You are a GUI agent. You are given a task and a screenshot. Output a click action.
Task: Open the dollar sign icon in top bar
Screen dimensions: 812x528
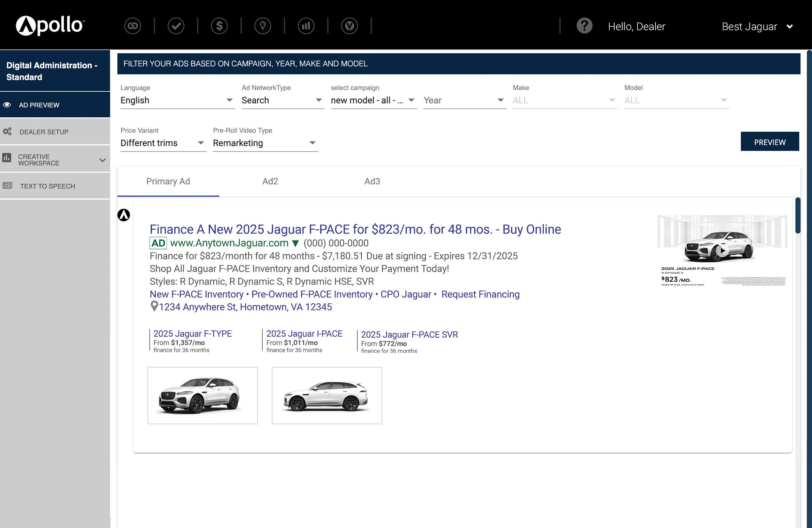tap(219, 26)
